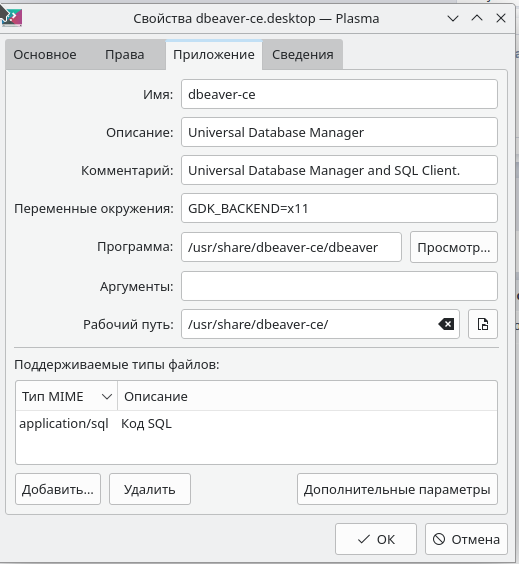This screenshot has width=519, height=564.
Task: Click the Описание: field label
Action: tap(140, 132)
